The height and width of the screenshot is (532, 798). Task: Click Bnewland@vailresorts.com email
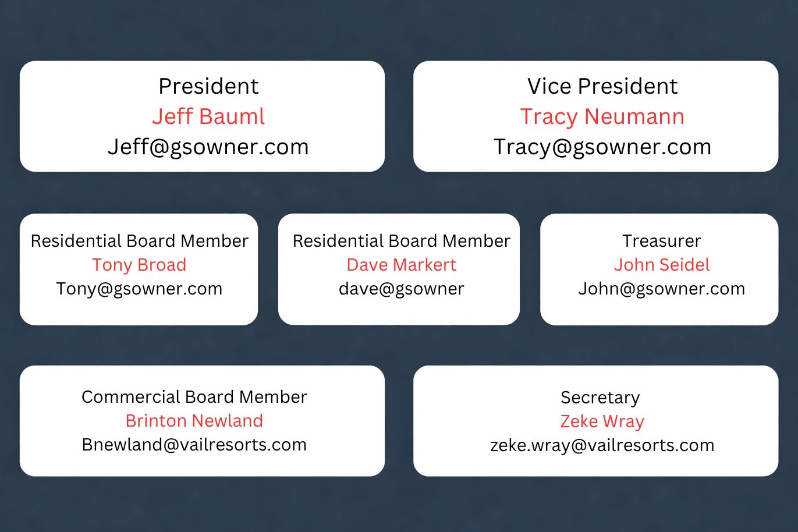pos(194,445)
